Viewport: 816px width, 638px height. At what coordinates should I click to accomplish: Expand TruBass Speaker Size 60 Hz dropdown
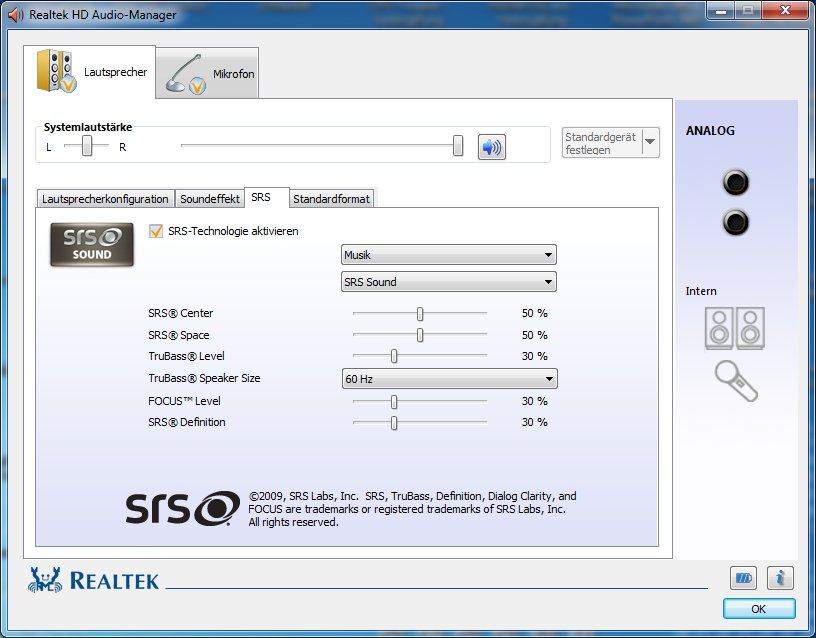[449, 379]
